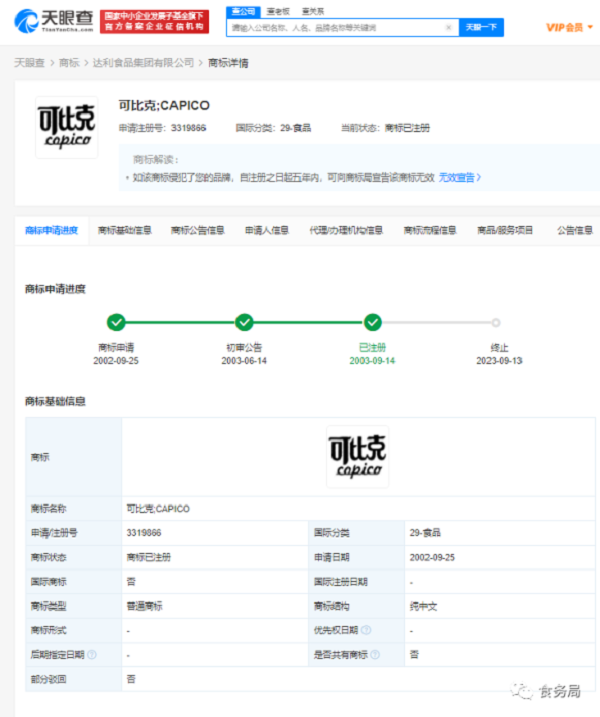Viewport: 600px width, 717px height.
Task: Switch to the 查老板 search tab
Action: click(x=278, y=11)
